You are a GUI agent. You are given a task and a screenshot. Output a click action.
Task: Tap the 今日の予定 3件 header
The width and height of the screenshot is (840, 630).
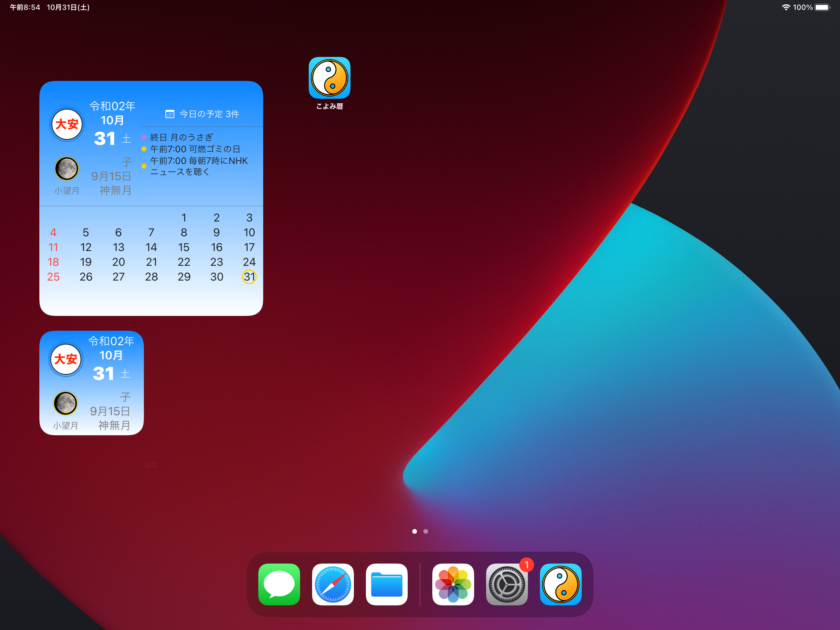pos(202,114)
